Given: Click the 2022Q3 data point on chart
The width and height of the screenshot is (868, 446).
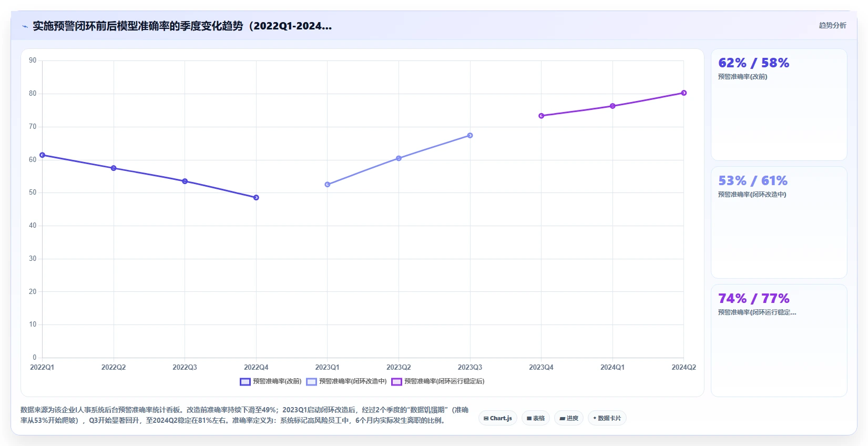Looking at the screenshot, I should coord(185,181).
